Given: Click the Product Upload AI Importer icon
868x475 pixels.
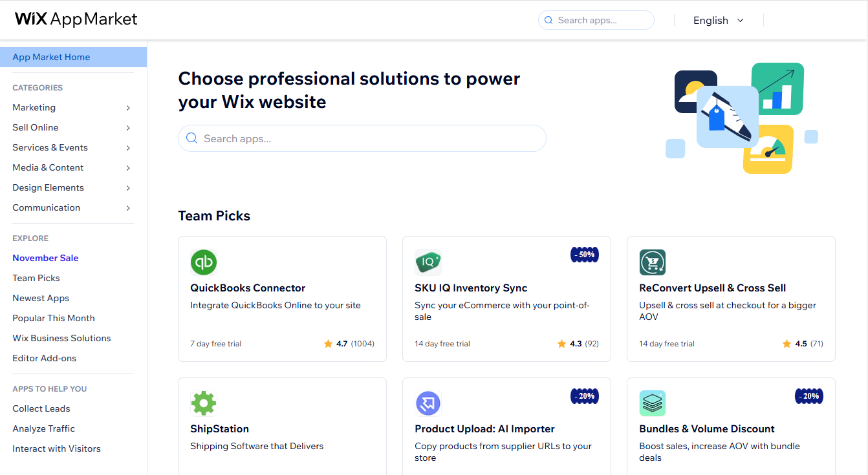Looking at the screenshot, I should coord(428,403).
